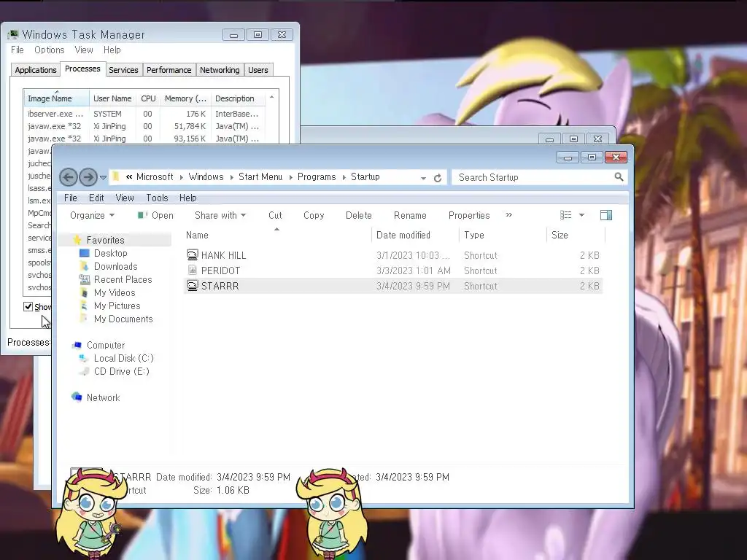Viewport: 747px width, 560px height.
Task: Open Task Manager's Options menu
Action: pos(49,50)
